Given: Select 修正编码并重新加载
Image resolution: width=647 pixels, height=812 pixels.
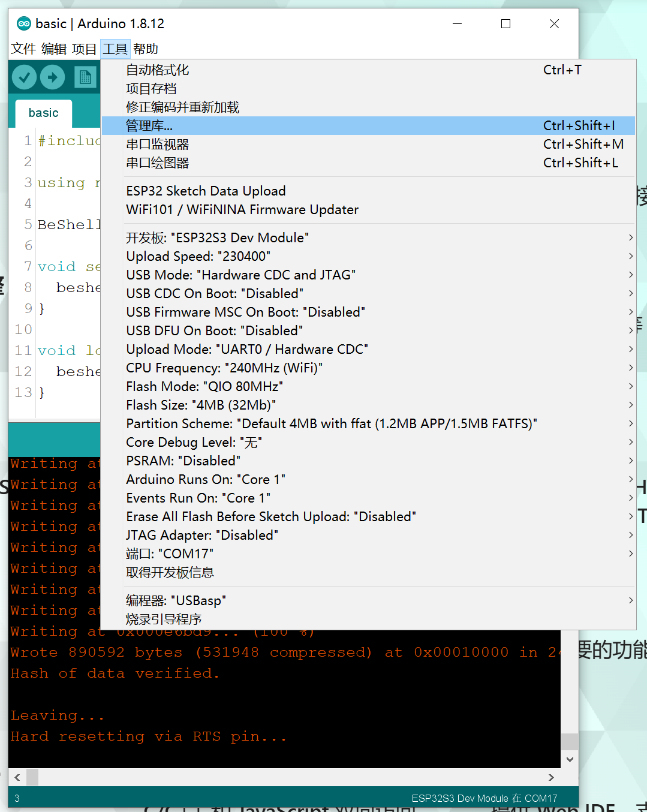Looking at the screenshot, I should coord(368,107).
